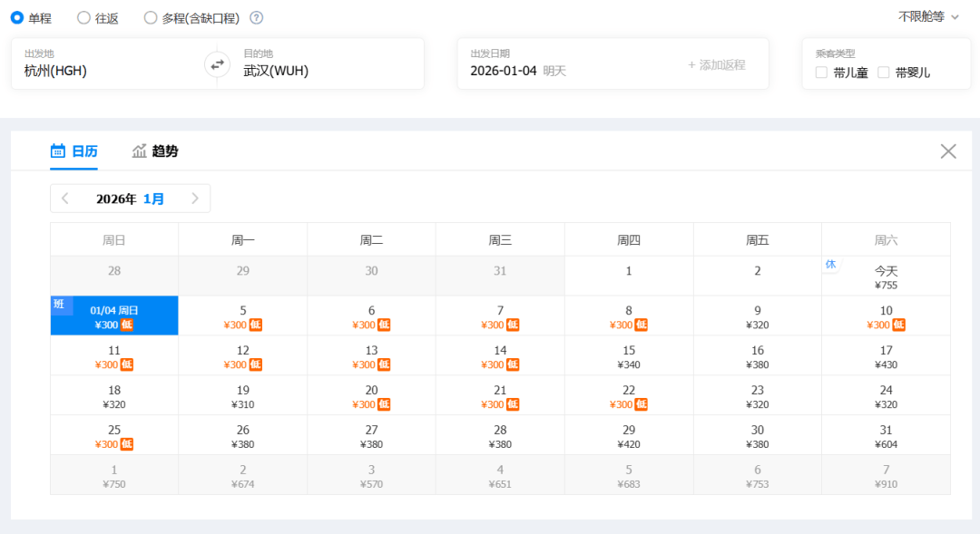Click the calendar icon beside 日历
This screenshot has width=980, height=534.
click(x=58, y=151)
